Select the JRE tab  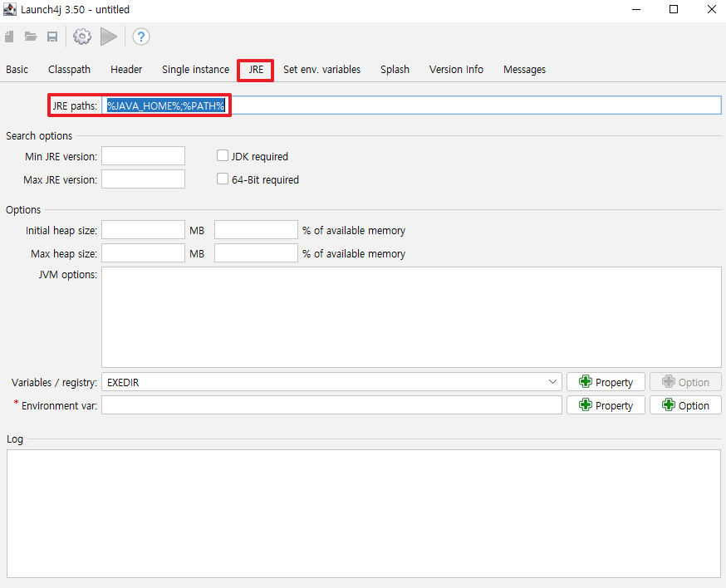click(256, 70)
